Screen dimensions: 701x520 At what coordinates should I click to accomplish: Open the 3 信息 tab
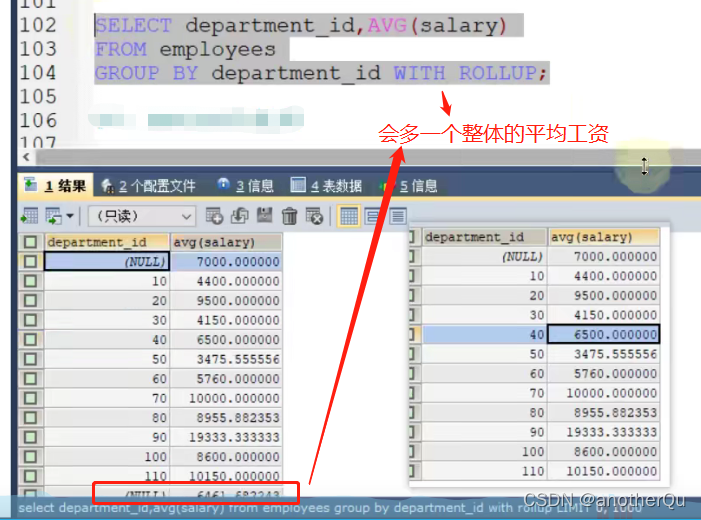(246, 185)
